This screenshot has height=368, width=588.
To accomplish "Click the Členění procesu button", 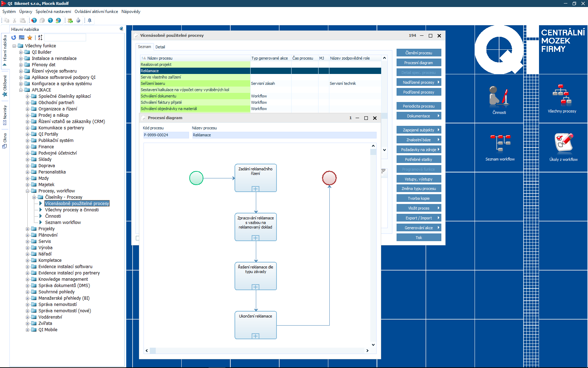I will tap(419, 53).
